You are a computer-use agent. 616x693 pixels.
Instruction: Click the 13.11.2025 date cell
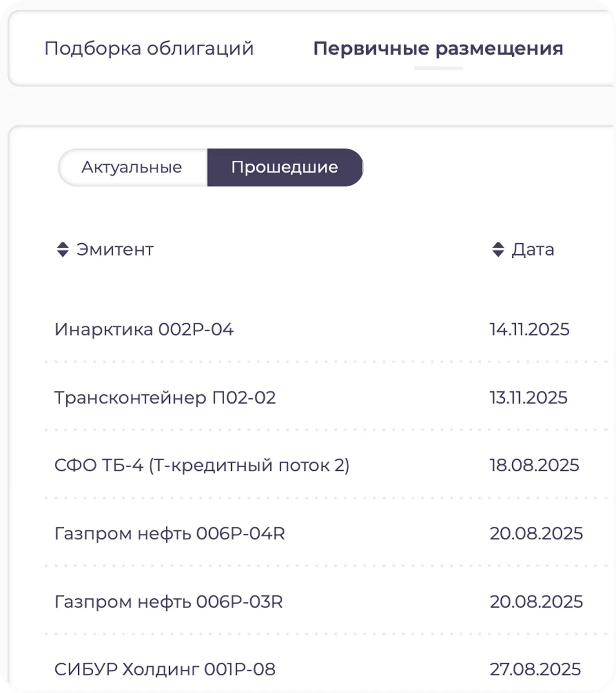tap(529, 398)
